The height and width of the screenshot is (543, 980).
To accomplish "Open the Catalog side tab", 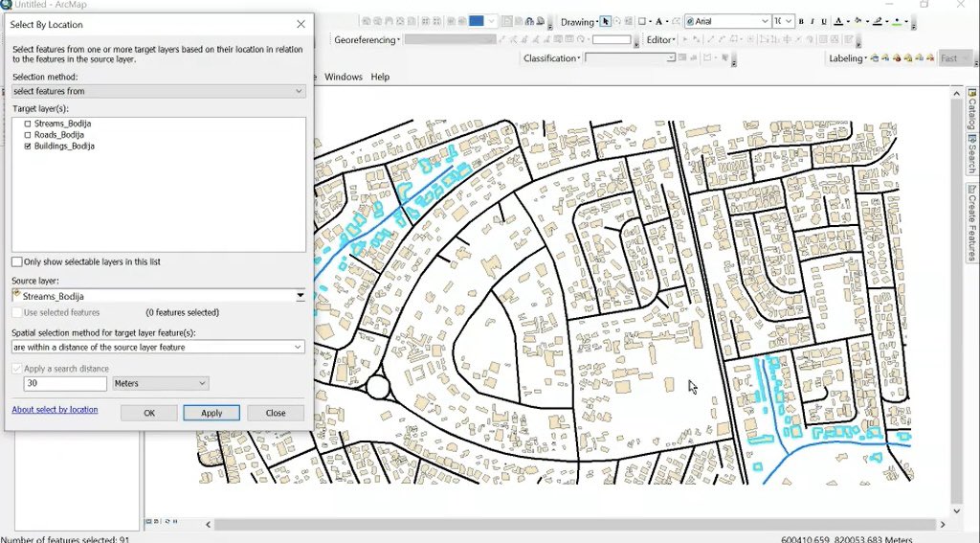I will point(972,109).
